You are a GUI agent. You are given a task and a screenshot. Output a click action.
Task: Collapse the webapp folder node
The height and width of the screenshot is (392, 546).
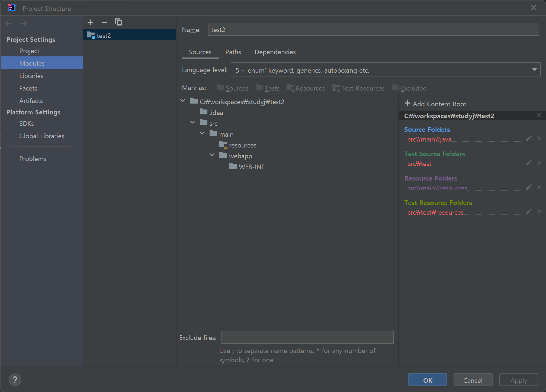click(x=212, y=155)
